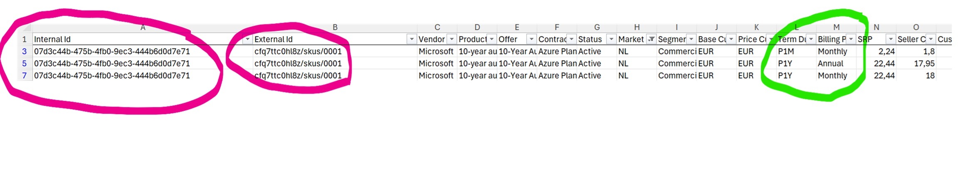Screen dimensions: 980x183
Task: Select column H header
Action: coord(637,28)
